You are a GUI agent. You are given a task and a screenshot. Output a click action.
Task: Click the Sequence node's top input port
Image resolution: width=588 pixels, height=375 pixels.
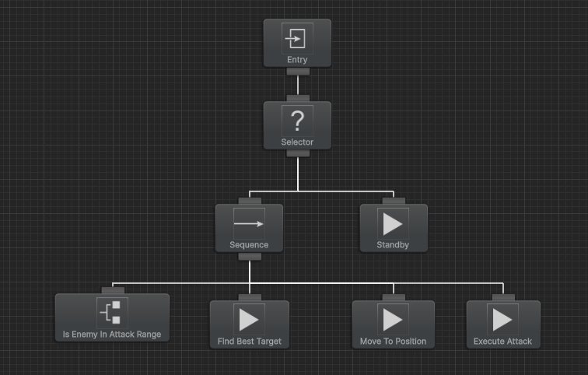[249, 201]
